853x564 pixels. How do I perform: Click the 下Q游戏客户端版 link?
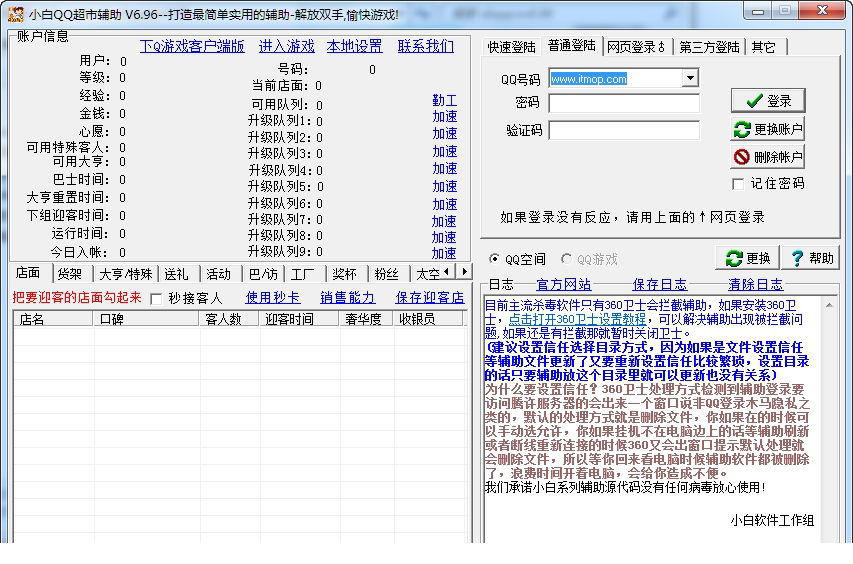(192, 46)
